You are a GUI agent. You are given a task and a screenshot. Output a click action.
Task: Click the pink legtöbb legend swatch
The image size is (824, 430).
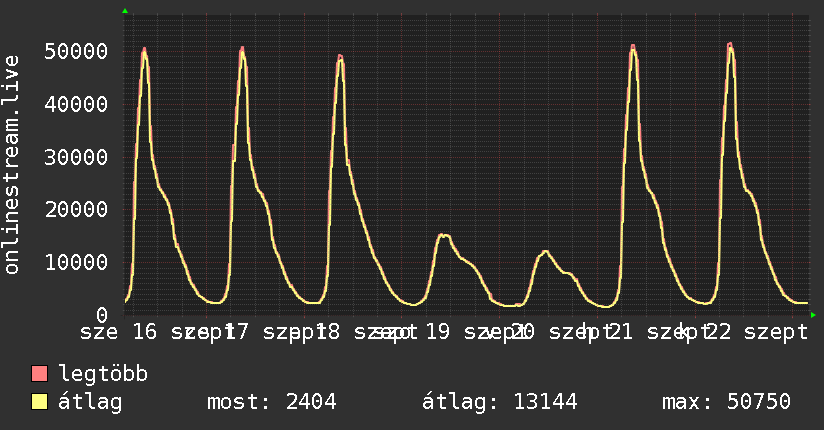point(40,373)
